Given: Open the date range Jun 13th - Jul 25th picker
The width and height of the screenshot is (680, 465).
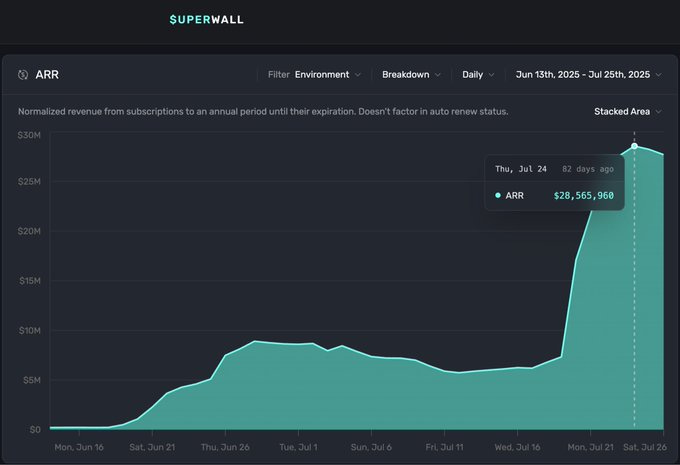Looking at the screenshot, I should tap(588, 75).
